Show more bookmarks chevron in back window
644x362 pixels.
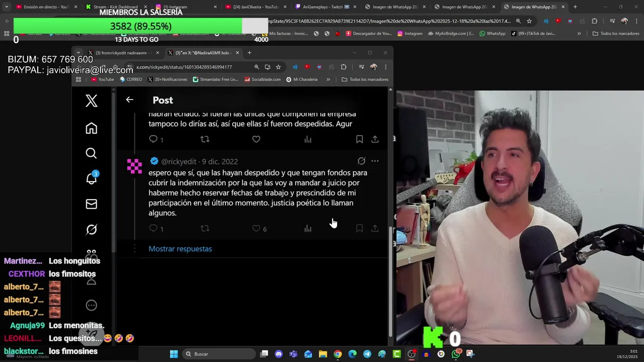[579, 34]
